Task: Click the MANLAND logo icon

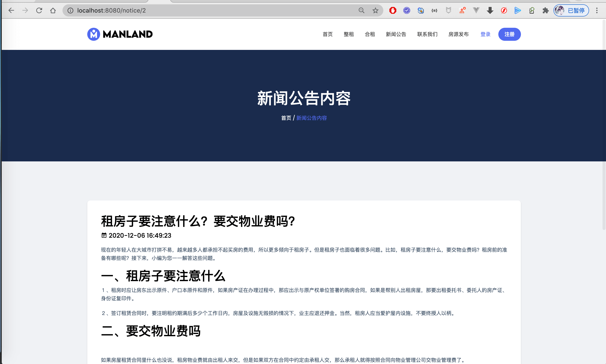Action: [94, 34]
